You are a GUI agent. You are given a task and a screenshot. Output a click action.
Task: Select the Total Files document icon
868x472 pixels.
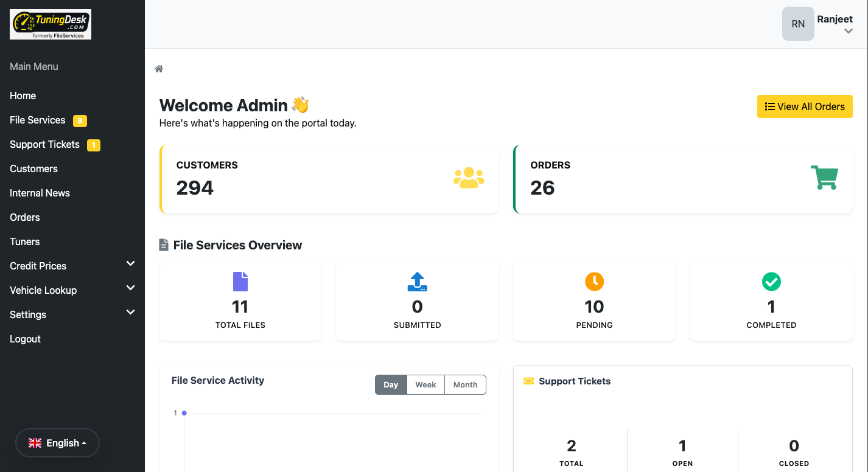[x=240, y=282]
